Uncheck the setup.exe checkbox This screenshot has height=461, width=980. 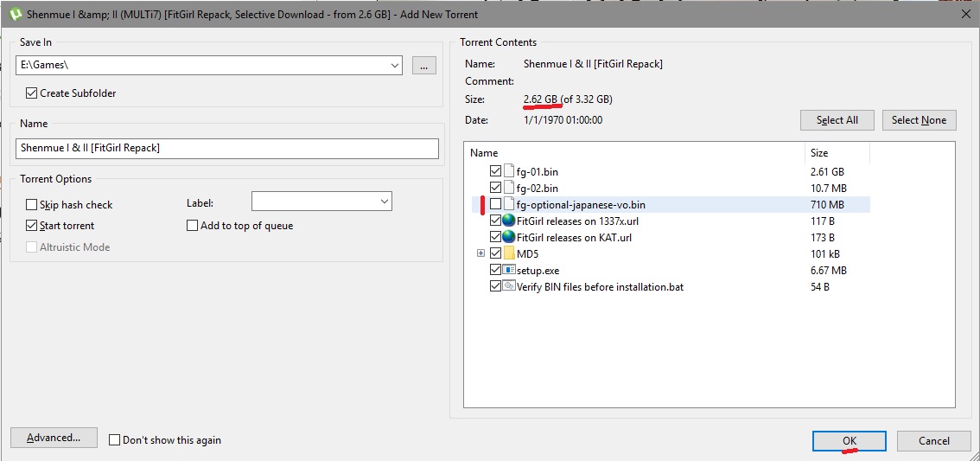(496, 270)
